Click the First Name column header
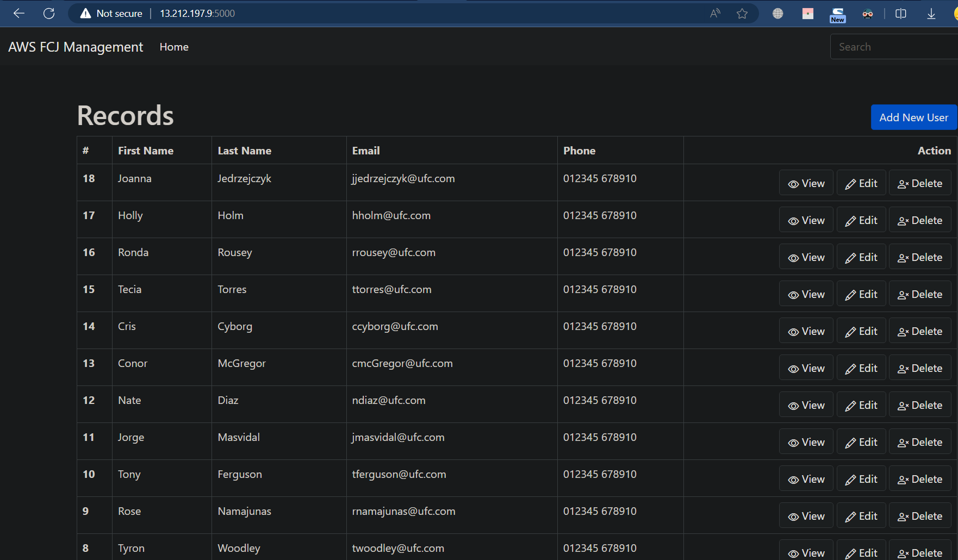Viewport: 958px width, 560px height. (x=146, y=151)
